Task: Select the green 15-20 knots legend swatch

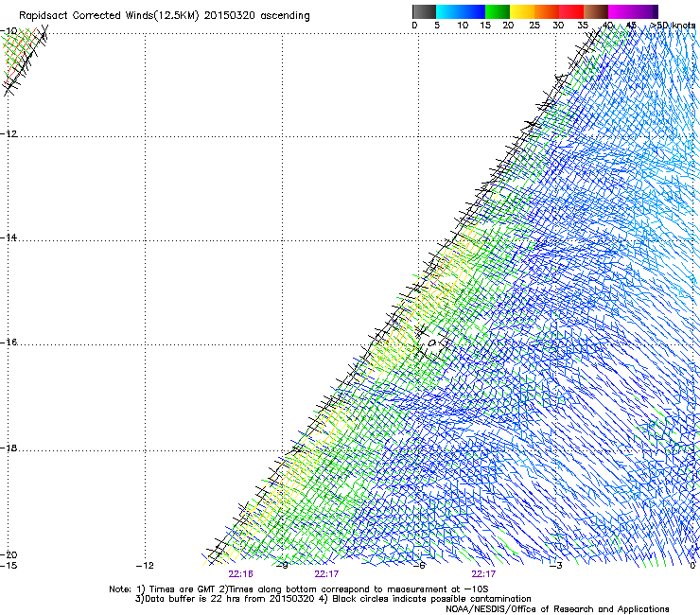Action: point(498,11)
